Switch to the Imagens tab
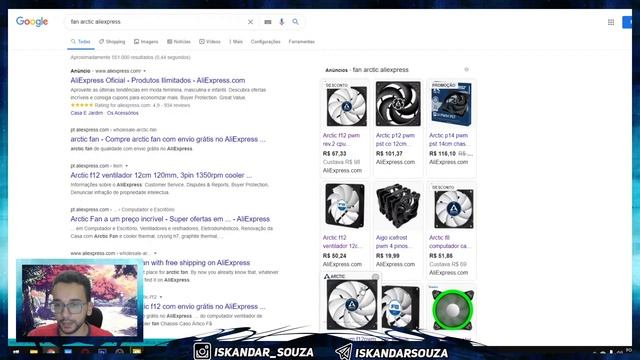 coord(146,42)
